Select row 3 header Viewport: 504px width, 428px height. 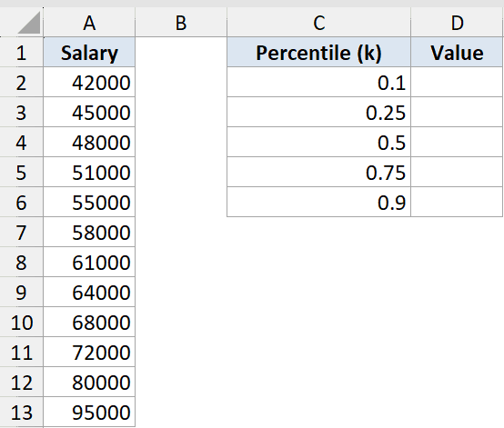pos(21,112)
